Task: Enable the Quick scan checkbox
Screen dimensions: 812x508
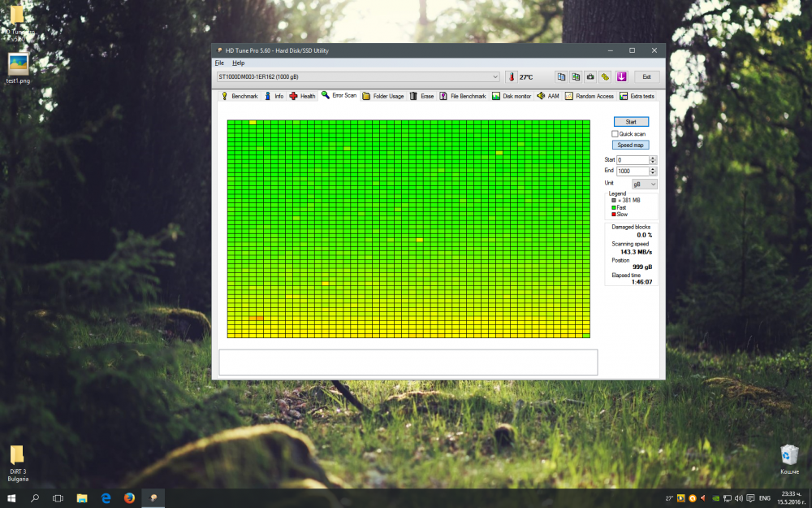Action: [x=615, y=134]
